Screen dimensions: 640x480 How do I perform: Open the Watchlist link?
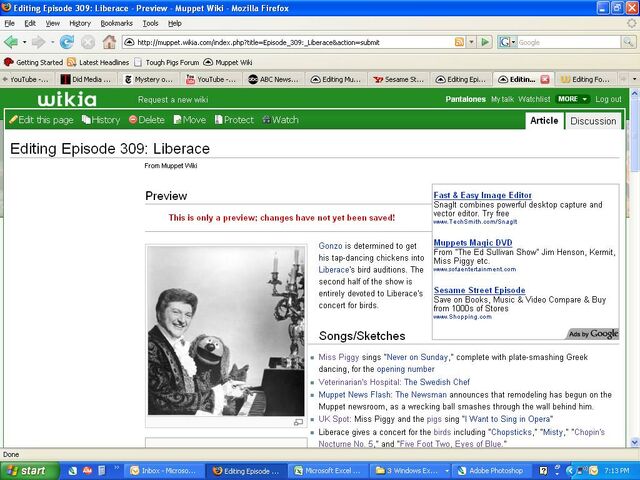(x=534, y=99)
